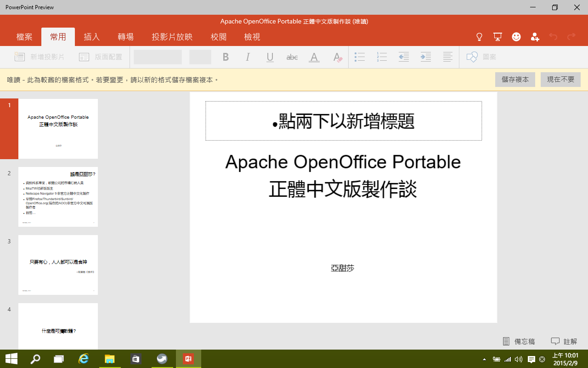588x368 pixels.
Task: Click 版面配置 (Layout) button
Action: (x=101, y=57)
